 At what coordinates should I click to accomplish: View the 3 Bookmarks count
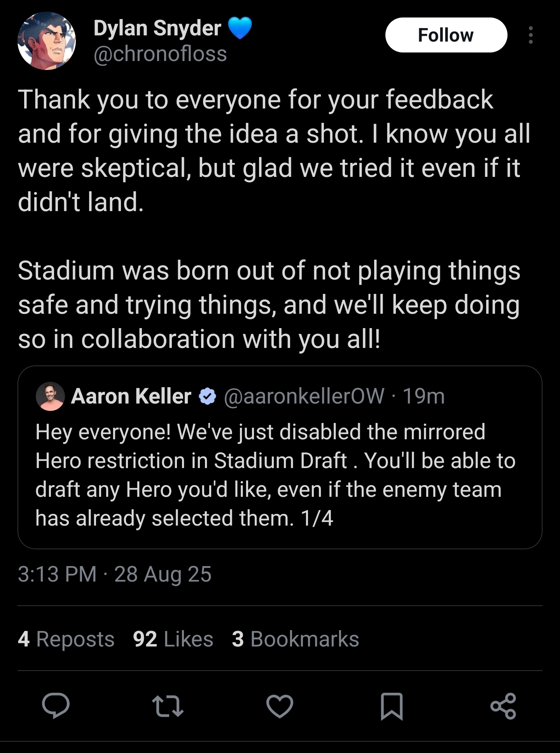(295, 639)
